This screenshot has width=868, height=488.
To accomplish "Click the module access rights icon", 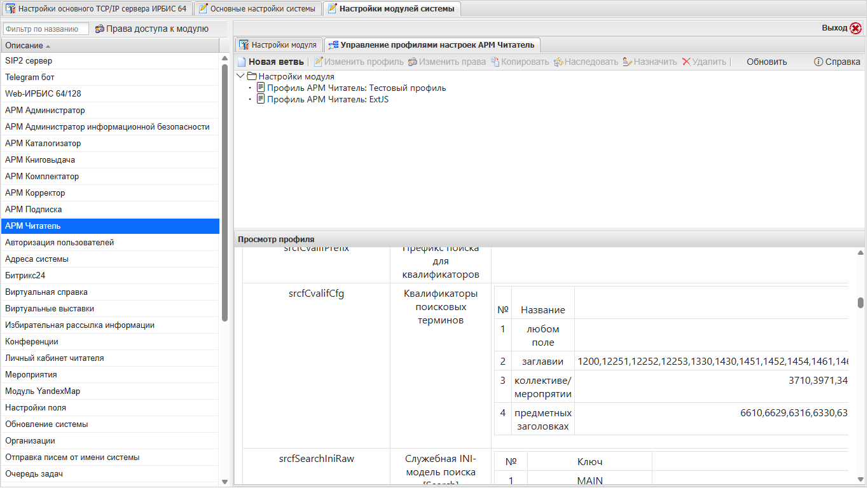I will (99, 29).
